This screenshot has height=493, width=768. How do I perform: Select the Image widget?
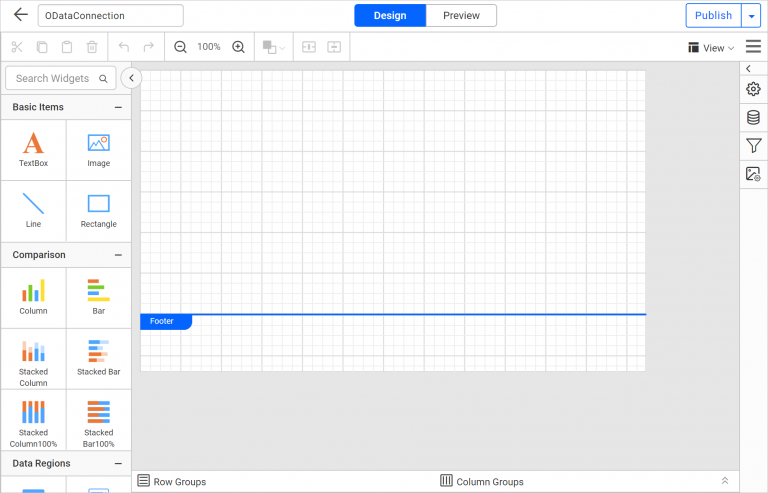(98, 150)
